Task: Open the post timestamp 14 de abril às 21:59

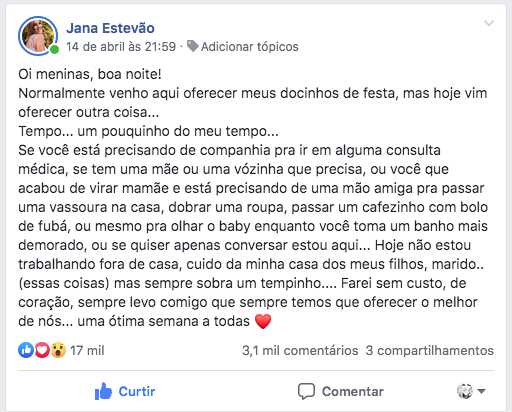Action: [121, 47]
